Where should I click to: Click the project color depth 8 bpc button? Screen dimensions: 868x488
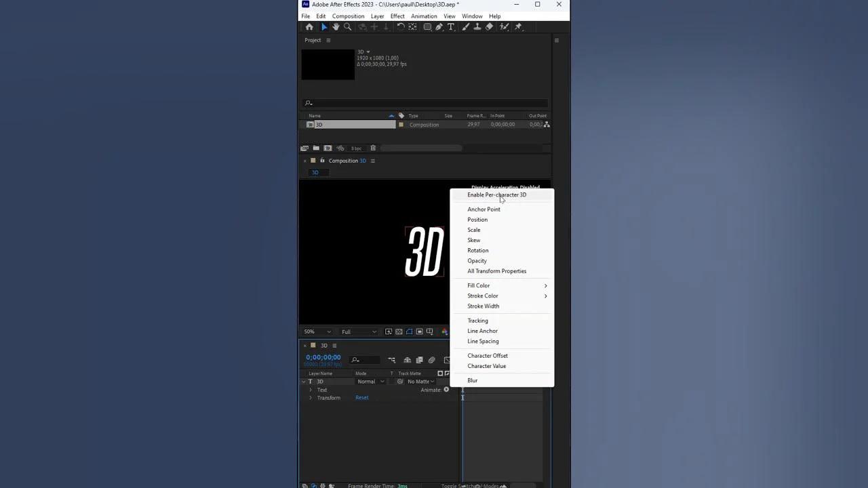point(356,148)
